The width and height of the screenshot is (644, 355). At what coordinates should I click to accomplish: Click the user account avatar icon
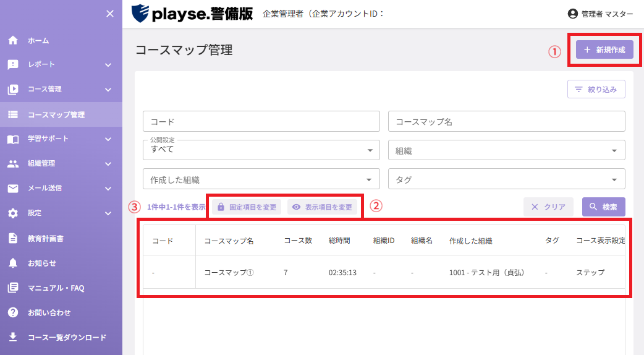pyautogui.click(x=572, y=14)
